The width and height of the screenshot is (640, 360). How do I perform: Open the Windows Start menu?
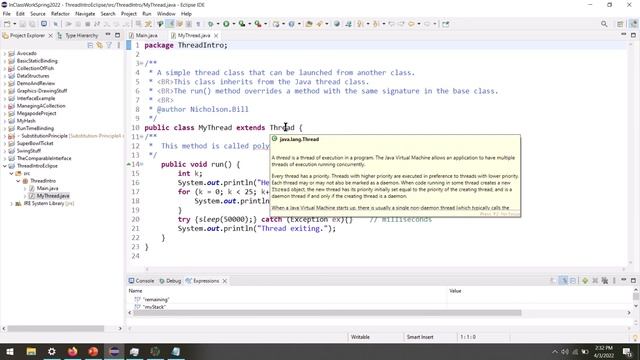10,351
